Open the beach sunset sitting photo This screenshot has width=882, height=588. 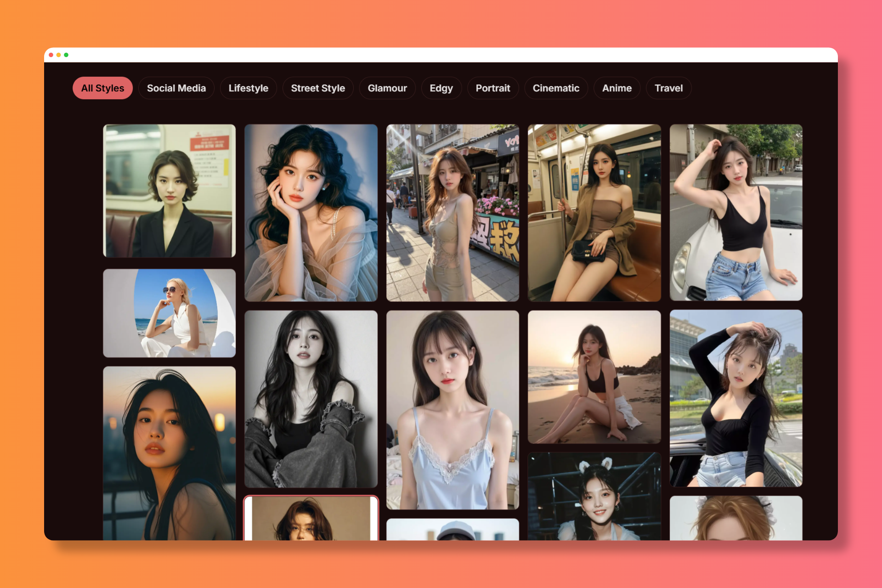[594, 377]
